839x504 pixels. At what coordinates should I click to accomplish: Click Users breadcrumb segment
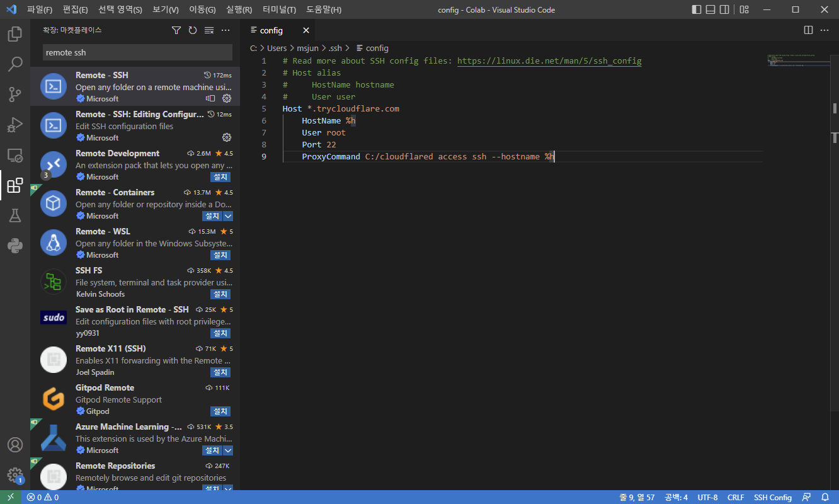click(277, 48)
